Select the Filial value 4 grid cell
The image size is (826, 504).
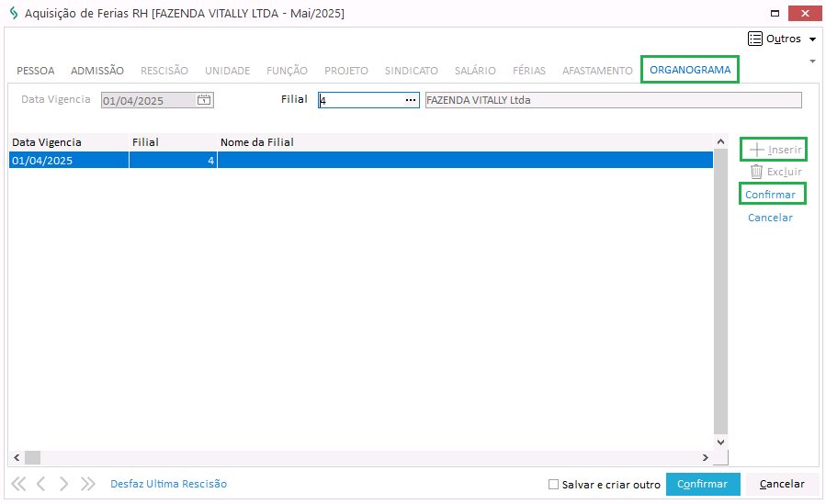173,161
